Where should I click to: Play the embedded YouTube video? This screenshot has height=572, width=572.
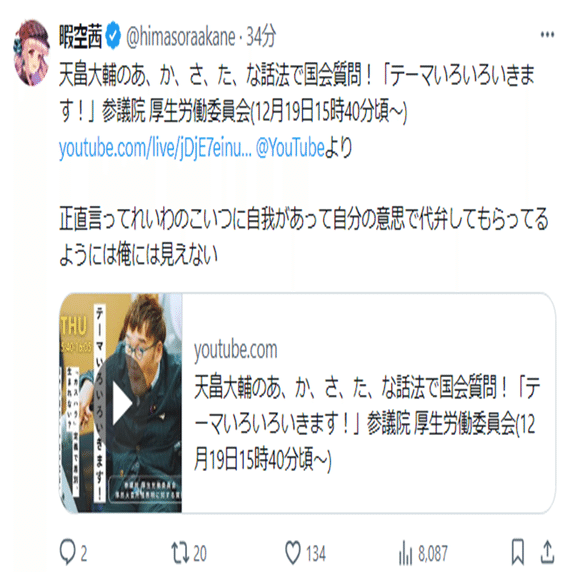click(x=122, y=404)
